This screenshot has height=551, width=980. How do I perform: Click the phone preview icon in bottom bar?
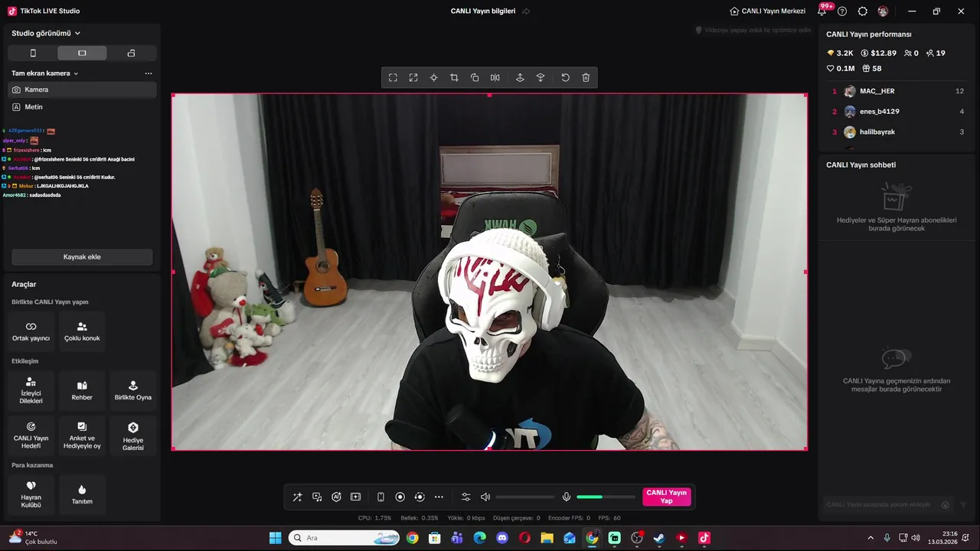click(x=381, y=497)
